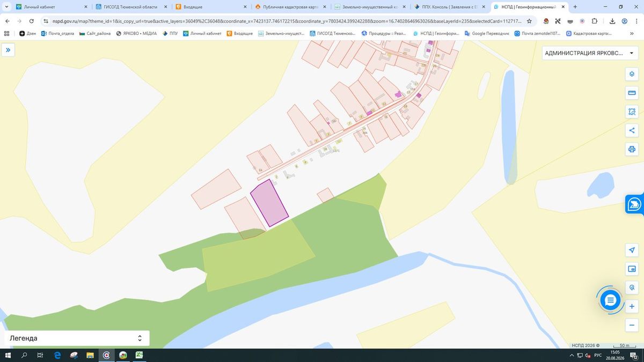This screenshot has width=644, height=362.
Task: Open the browser downloads list
Action: tap(612, 21)
